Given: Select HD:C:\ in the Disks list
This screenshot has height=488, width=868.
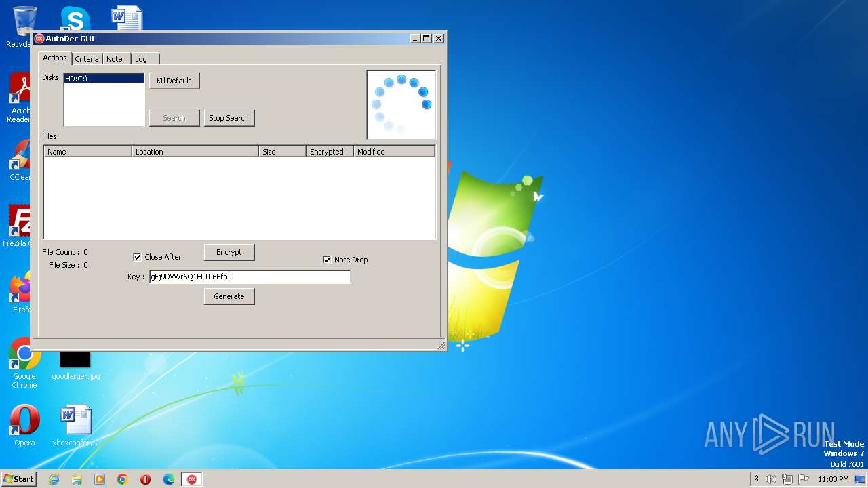Looking at the screenshot, I should [104, 79].
